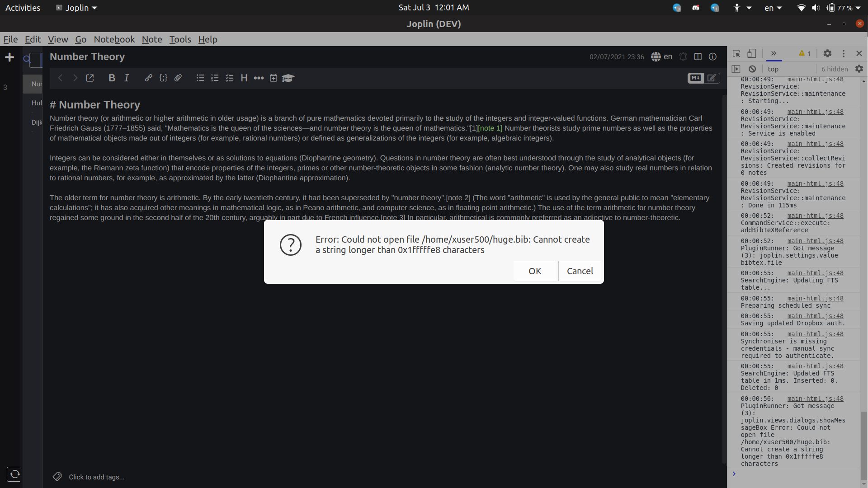Click the inline code block icon

click(x=163, y=78)
